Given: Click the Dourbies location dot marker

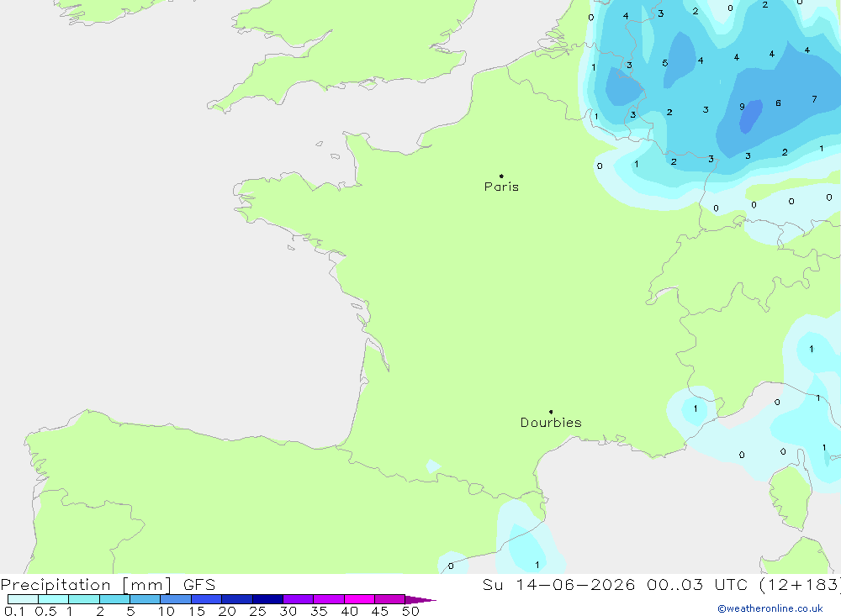Looking at the screenshot, I should pyautogui.click(x=551, y=412).
